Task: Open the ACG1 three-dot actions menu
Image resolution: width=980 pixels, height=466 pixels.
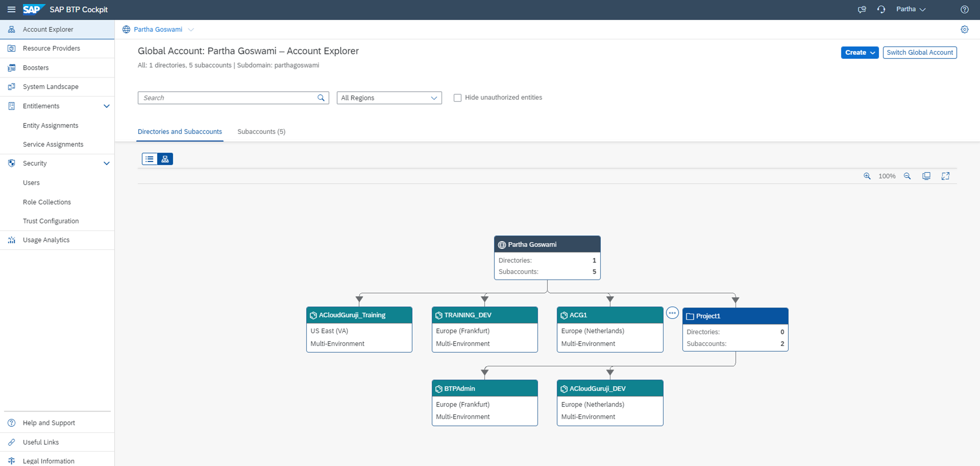Action: coord(672,313)
